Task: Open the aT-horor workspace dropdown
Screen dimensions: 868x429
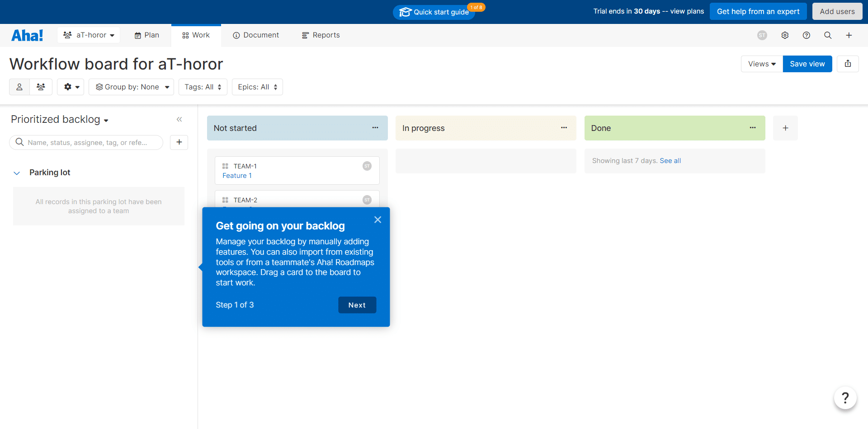Action: 89,35
